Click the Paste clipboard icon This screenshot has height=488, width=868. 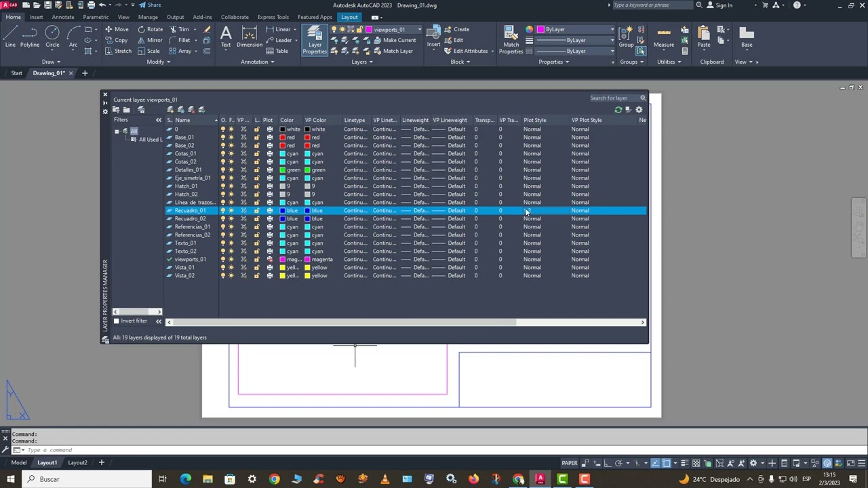[x=704, y=37]
